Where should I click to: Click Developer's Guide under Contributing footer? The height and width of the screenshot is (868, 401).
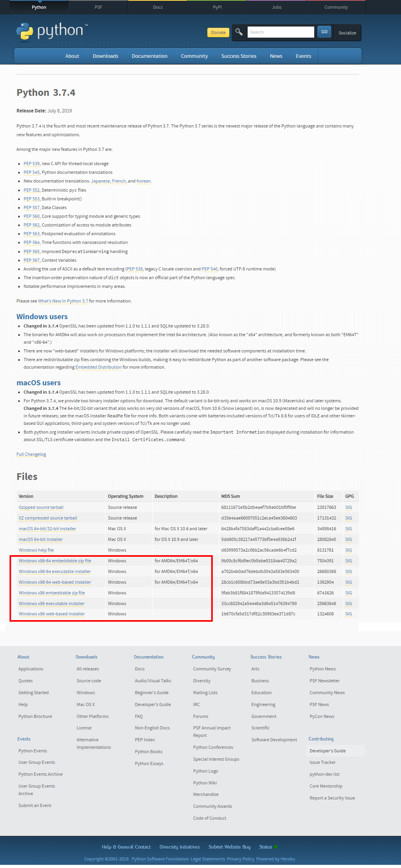coord(328,751)
